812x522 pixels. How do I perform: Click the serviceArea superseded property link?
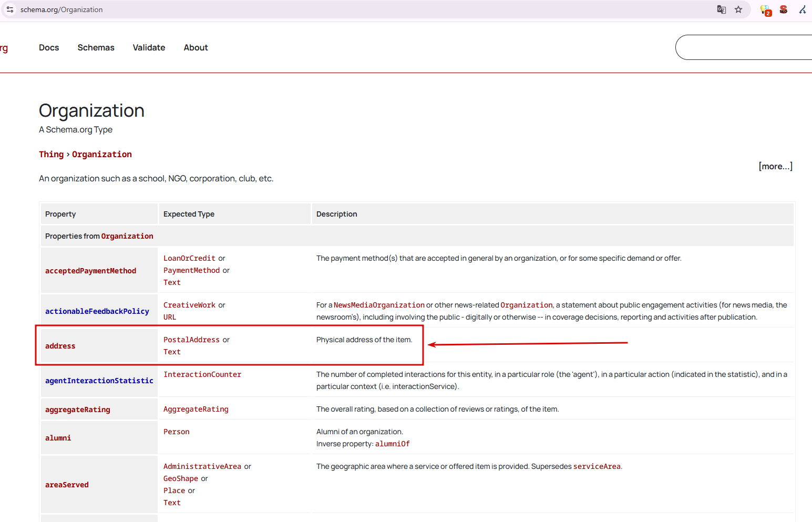(597, 466)
